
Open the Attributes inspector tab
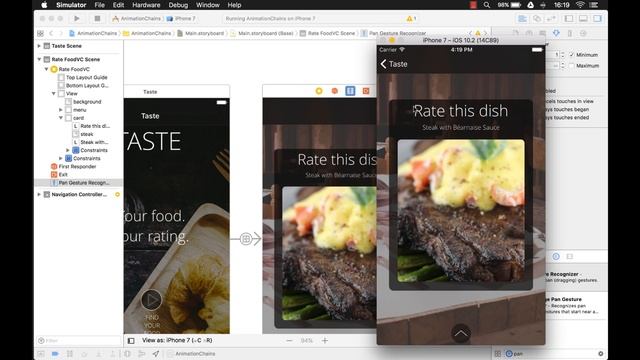point(556,33)
